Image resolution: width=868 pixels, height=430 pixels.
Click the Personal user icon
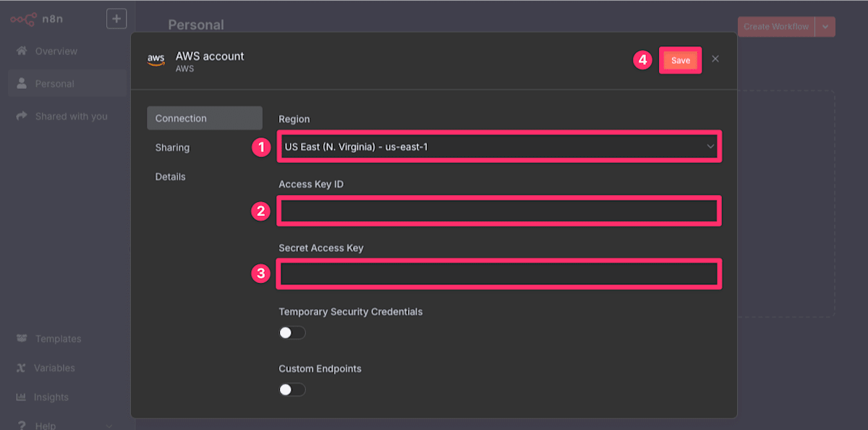(22, 84)
